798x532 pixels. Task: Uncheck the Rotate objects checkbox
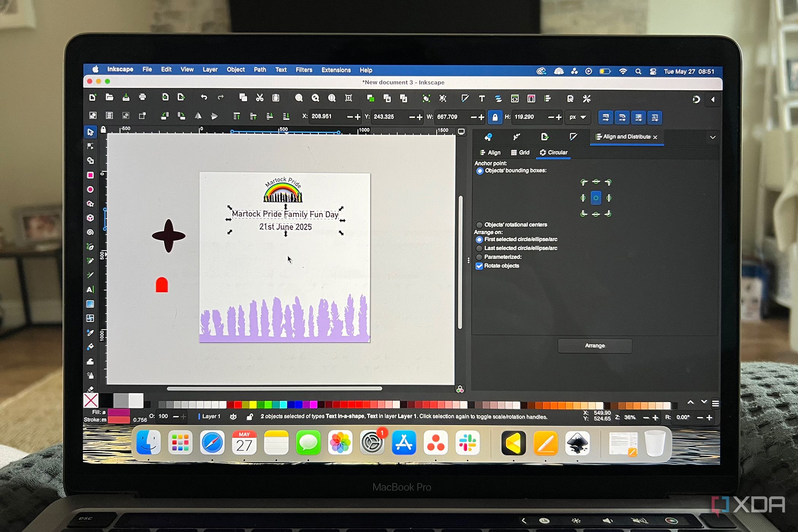[479, 266]
